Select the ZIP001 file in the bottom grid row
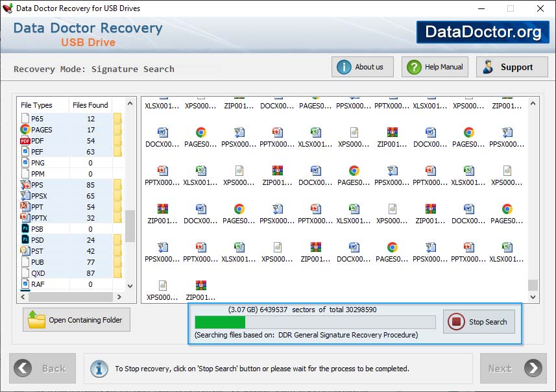556x392 pixels. pos(200,291)
